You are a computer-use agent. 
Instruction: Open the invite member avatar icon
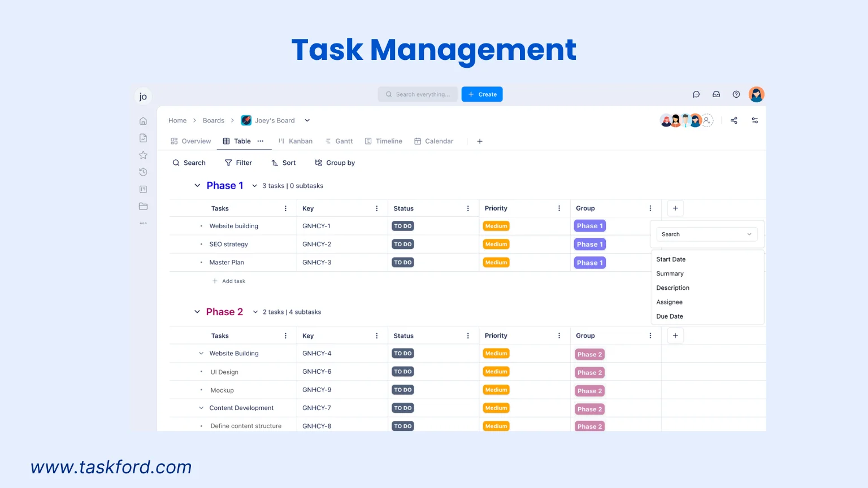point(707,120)
